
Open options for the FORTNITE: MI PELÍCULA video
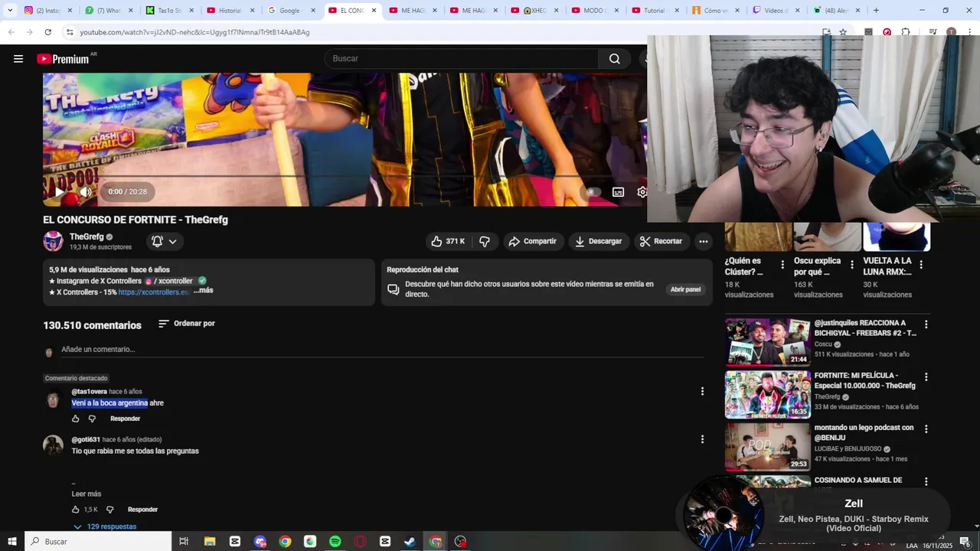tap(926, 377)
